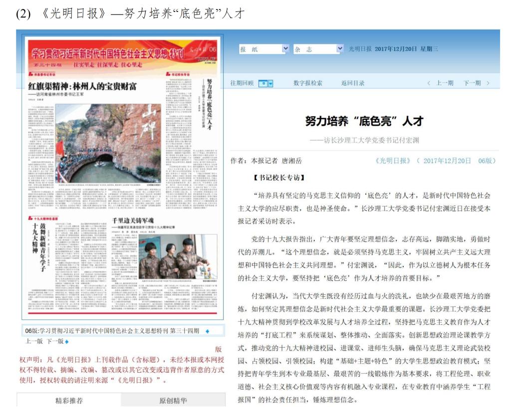This screenshot has height=420, width=511.
Task: Click the 06版 link in article source
Action: (x=486, y=161)
